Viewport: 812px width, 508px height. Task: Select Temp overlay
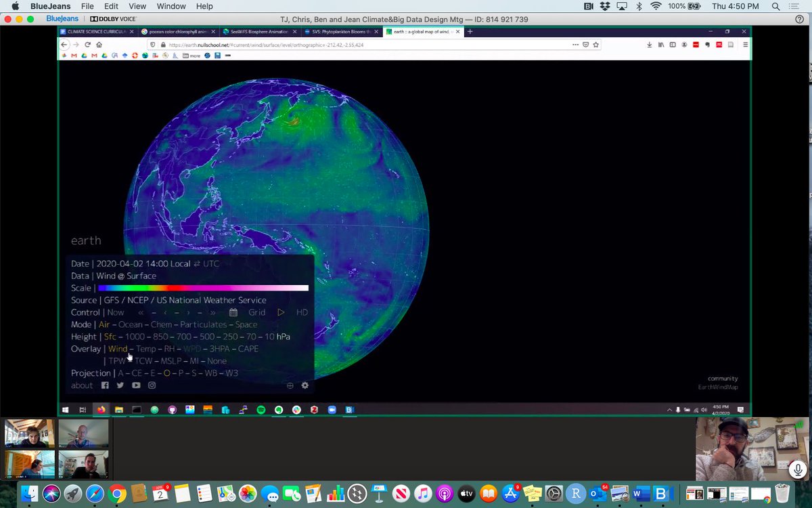point(145,349)
